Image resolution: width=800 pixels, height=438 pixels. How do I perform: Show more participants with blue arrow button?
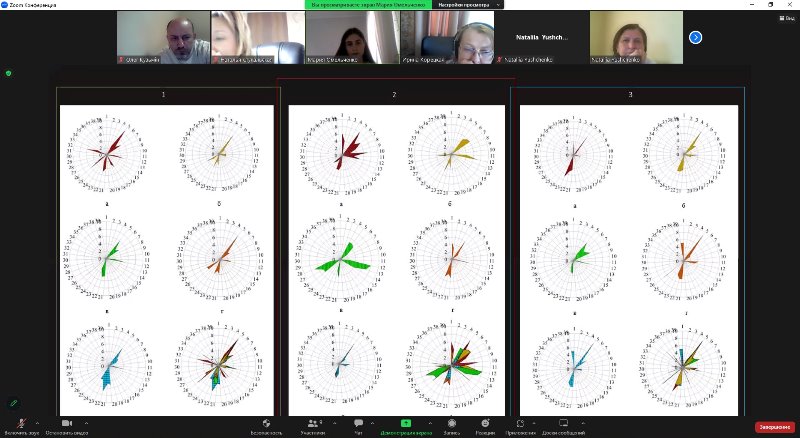(695, 37)
